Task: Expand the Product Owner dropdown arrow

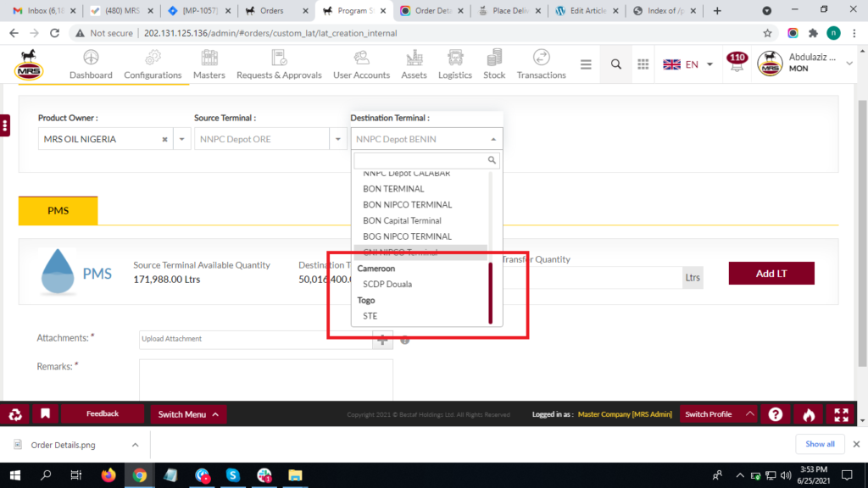Action: click(x=181, y=139)
